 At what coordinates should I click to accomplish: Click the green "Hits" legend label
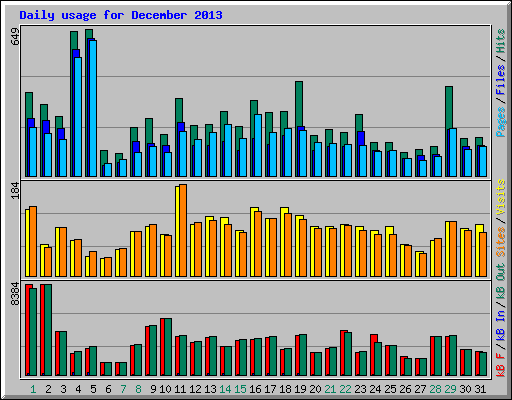point(501,41)
